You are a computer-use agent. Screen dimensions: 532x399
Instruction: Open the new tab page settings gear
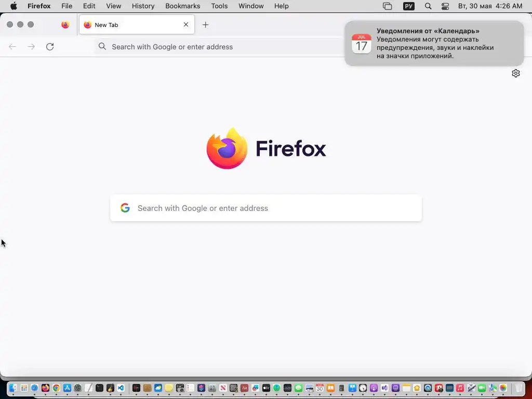516,73
